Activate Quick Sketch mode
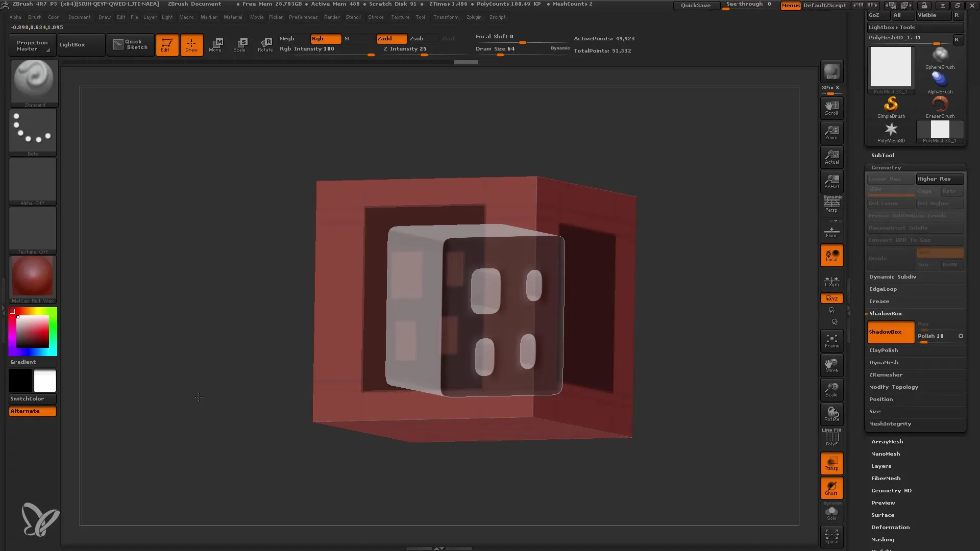Screen dimensions: 980x551 click(x=131, y=45)
